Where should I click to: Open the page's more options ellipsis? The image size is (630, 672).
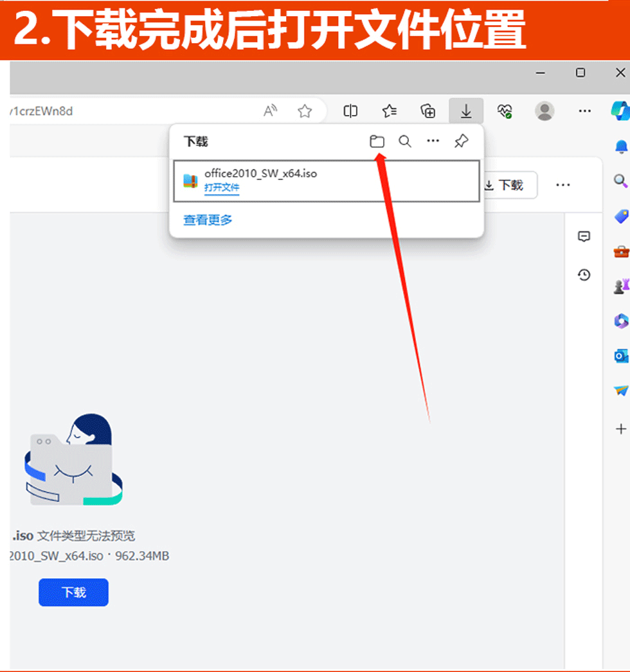(x=562, y=185)
